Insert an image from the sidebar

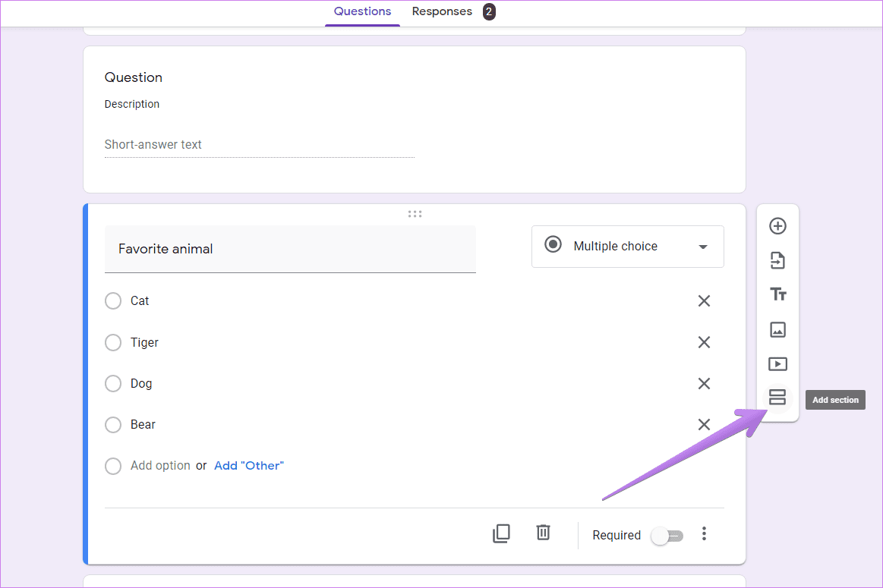(777, 330)
